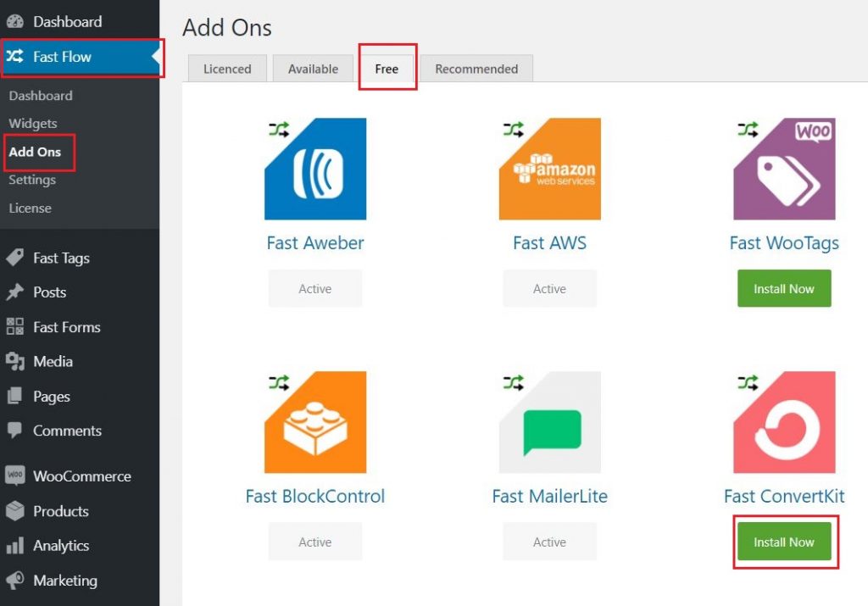Open the Fast Tags menu item
Image resolution: width=868 pixels, height=606 pixels.
[x=80, y=258]
